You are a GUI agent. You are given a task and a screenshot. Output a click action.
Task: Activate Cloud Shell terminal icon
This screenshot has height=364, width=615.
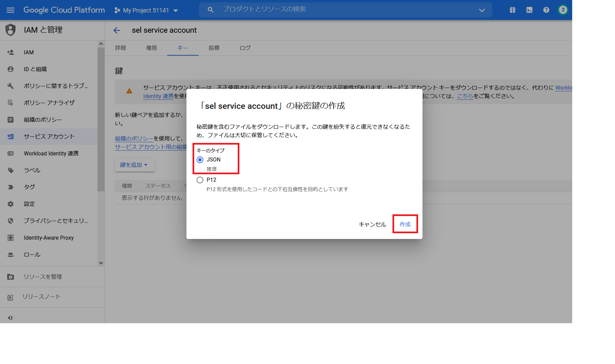click(x=529, y=10)
